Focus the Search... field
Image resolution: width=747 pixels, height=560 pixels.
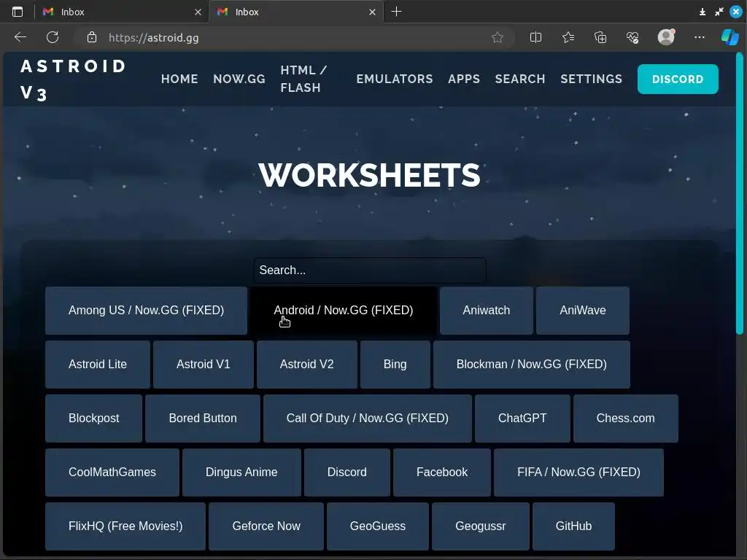click(x=370, y=270)
